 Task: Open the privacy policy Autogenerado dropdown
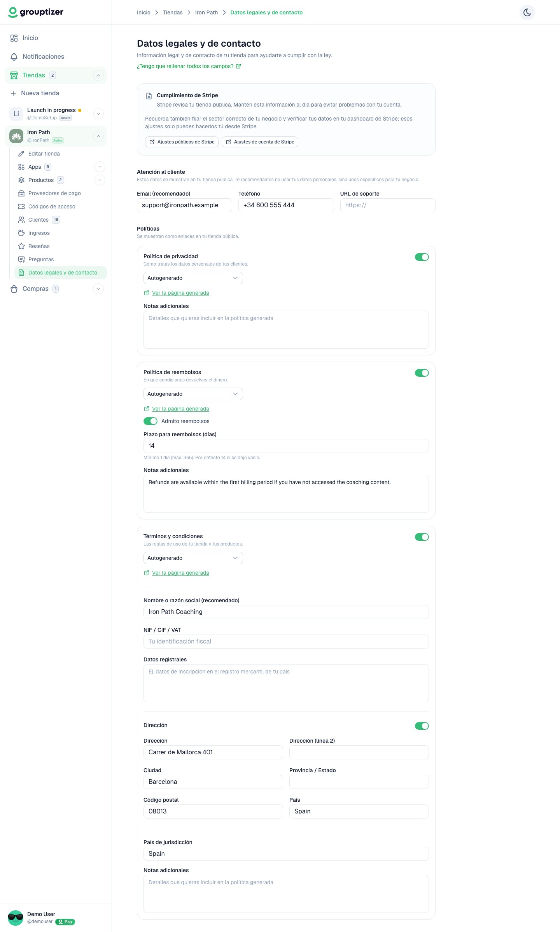point(193,278)
